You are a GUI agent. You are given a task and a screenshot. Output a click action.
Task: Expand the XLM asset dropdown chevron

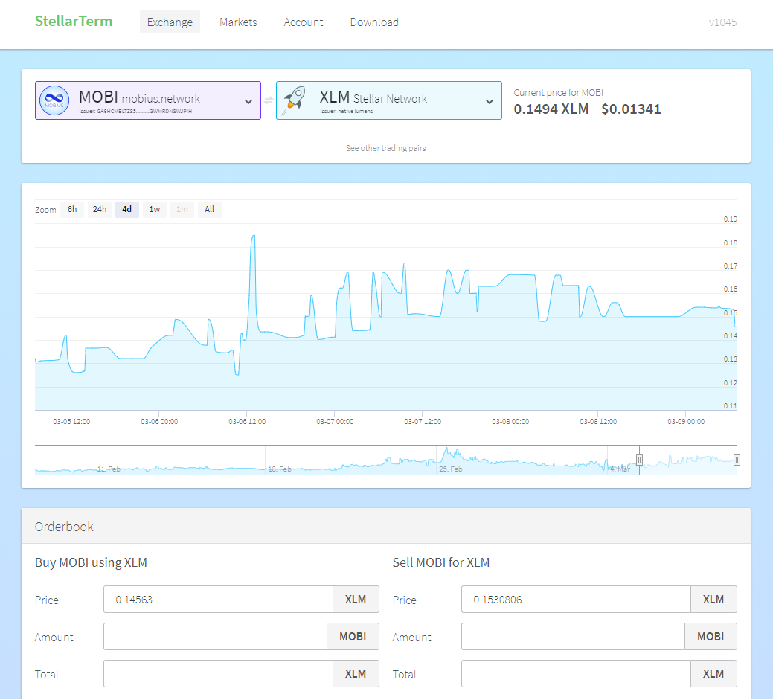(x=489, y=101)
